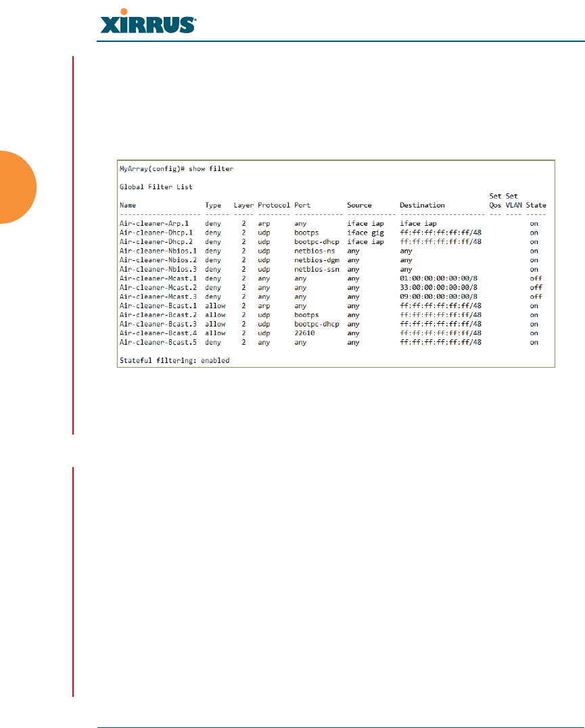Viewport: 585px width, 728px height.
Task: Click the 'Source' column header
Action: [x=360, y=205]
